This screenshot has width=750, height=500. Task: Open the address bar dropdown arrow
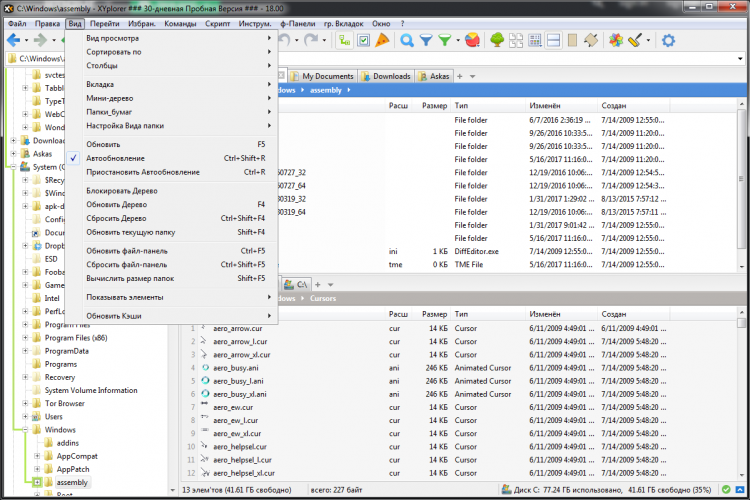coord(740,59)
